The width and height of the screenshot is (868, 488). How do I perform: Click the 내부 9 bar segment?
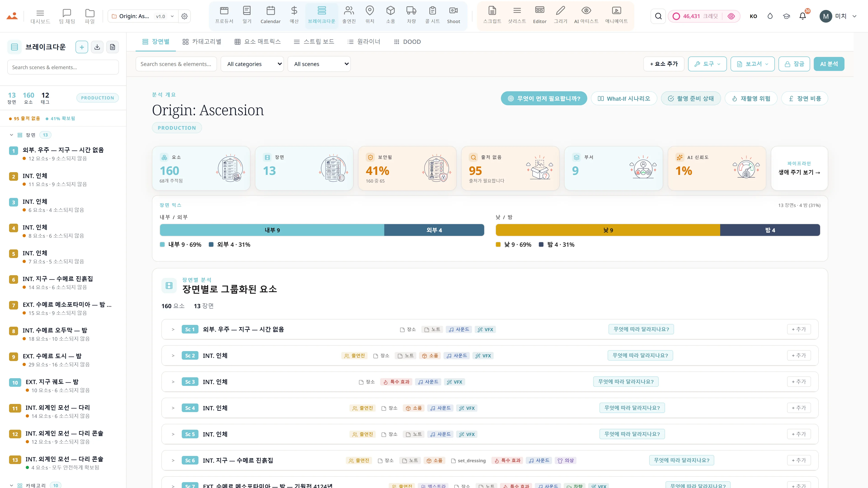tap(272, 230)
